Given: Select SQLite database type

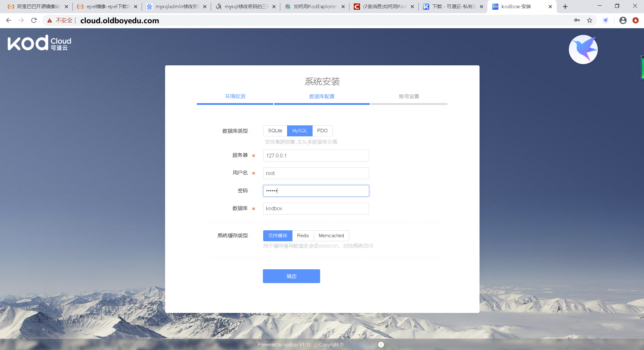Looking at the screenshot, I should 275,131.
